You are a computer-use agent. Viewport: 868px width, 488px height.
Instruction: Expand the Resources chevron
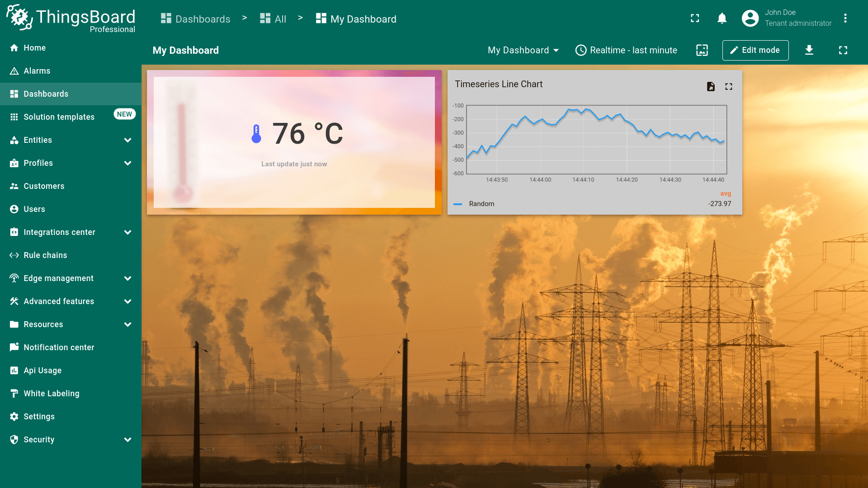[127, 324]
